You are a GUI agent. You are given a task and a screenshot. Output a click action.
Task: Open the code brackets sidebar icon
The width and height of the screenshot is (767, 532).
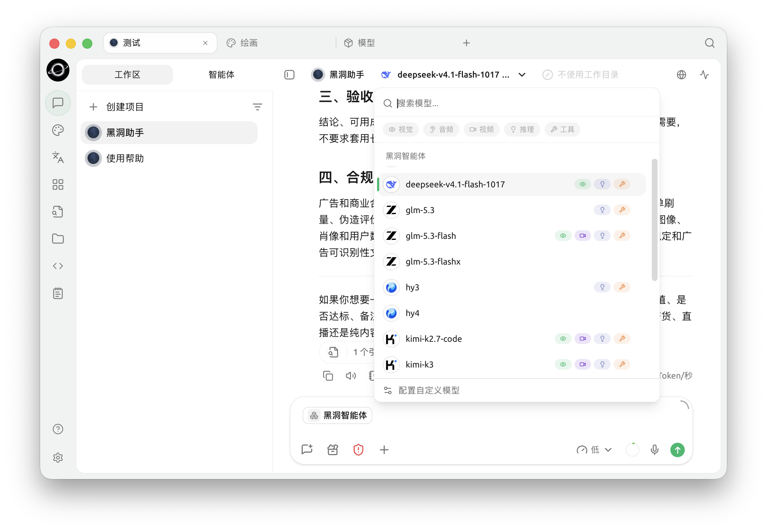coord(58,266)
